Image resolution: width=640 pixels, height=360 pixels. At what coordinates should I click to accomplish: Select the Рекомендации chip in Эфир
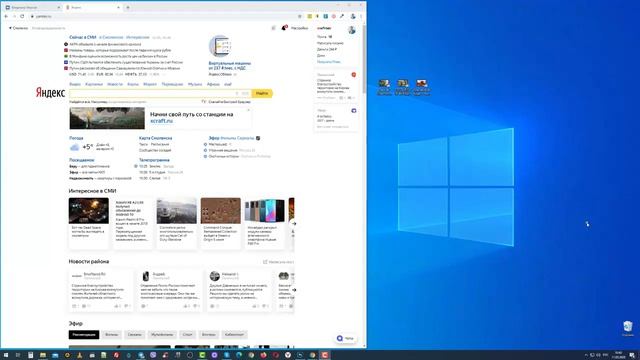point(84,335)
